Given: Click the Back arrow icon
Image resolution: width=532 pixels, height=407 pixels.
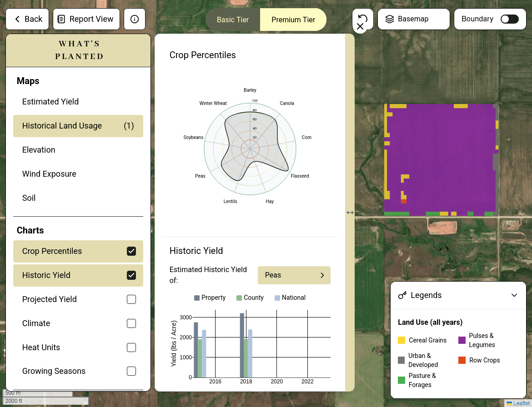Looking at the screenshot, I should tap(18, 19).
